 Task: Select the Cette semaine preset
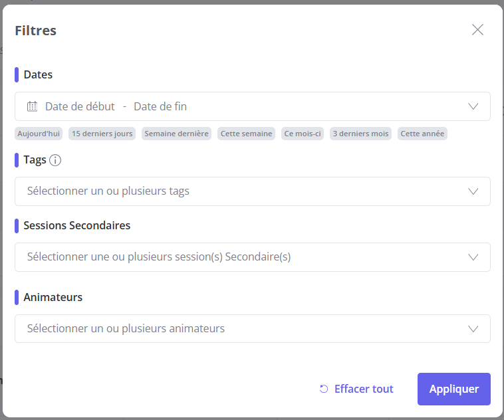tap(246, 134)
